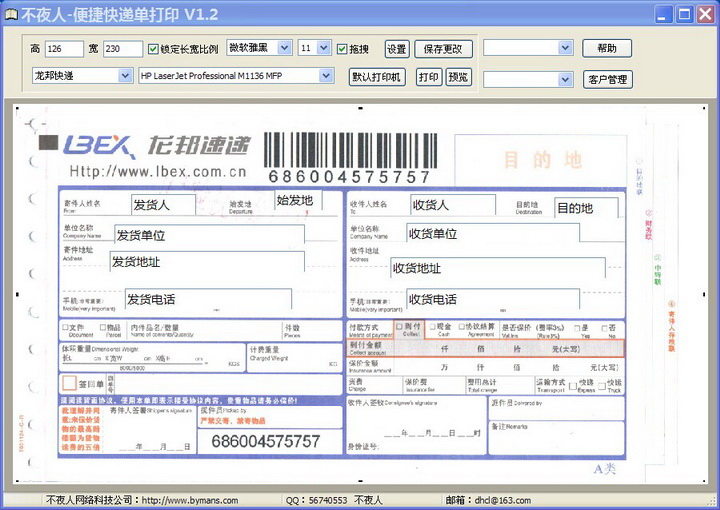Click the 设置 button
This screenshot has height=510, width=720.
397,49
